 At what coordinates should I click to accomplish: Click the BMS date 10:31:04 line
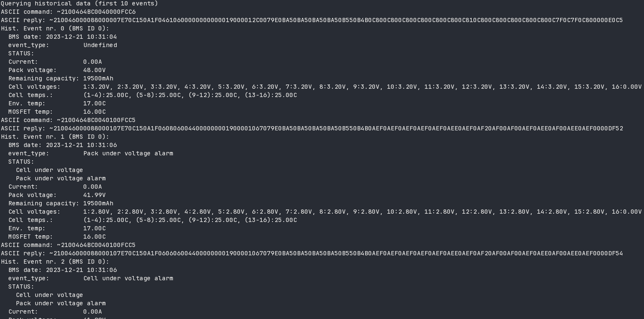[62, 37]
